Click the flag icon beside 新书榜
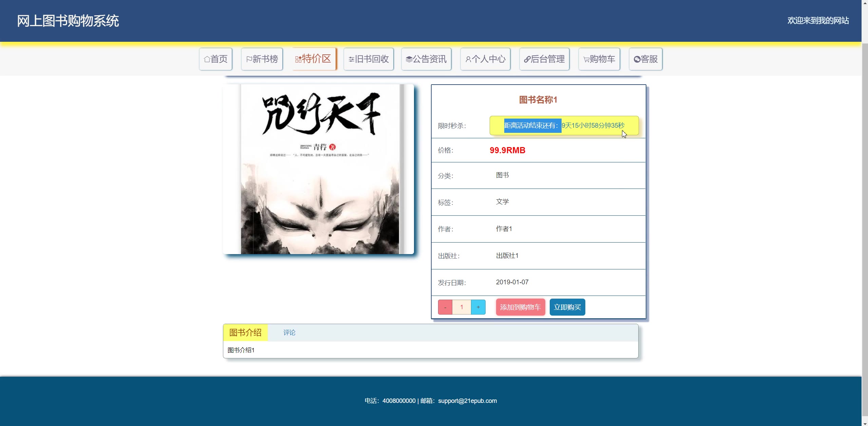The image size is (868, 426). [249, 59]
